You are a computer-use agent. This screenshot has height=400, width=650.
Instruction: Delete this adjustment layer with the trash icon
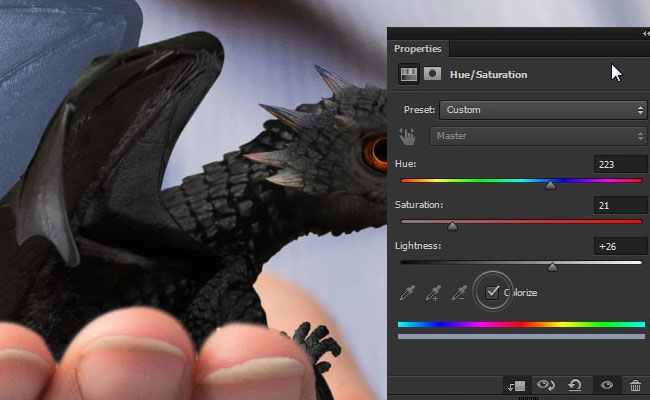[635, 385]
